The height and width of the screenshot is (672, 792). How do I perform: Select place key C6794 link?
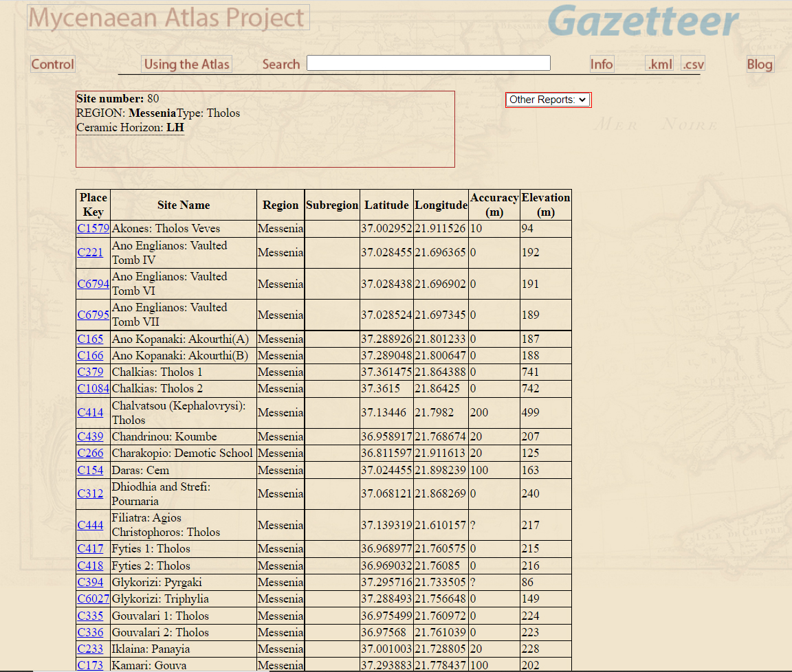(x=93, y=284)
